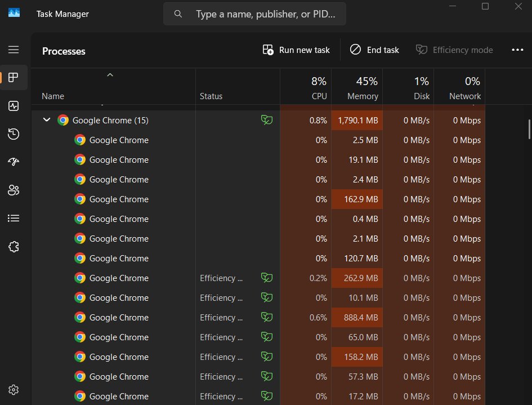Open the Users tab in sidebar
Image resolution: width=532 pixels, height=405 pixels.
(x=14, y=190)
